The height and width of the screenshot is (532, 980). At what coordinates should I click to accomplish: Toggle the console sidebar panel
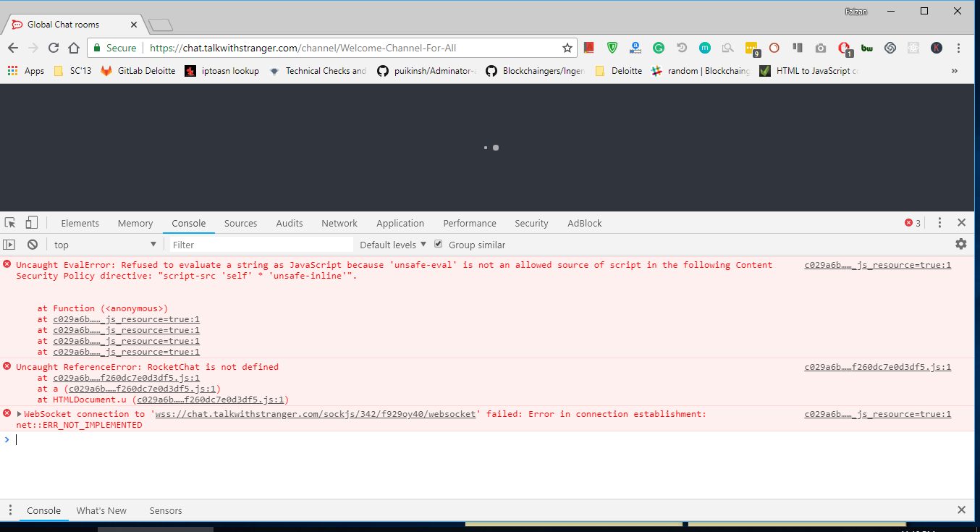(x=9, y=245)
